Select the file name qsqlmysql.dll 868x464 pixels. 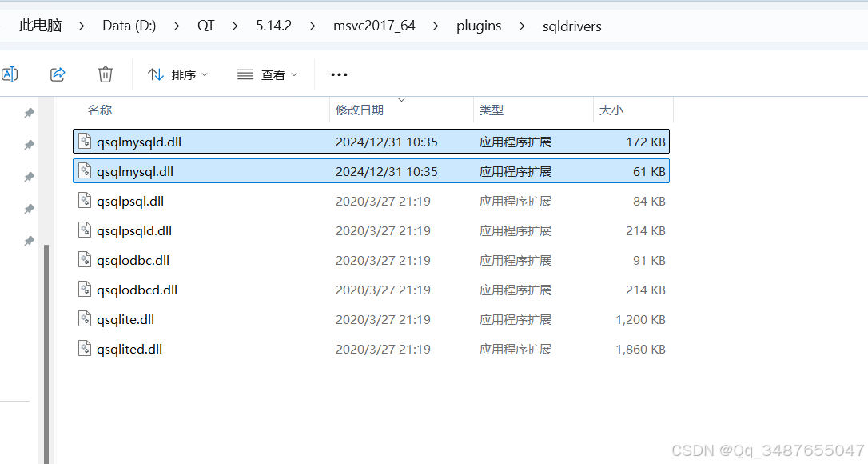click(x=135, y=171)
